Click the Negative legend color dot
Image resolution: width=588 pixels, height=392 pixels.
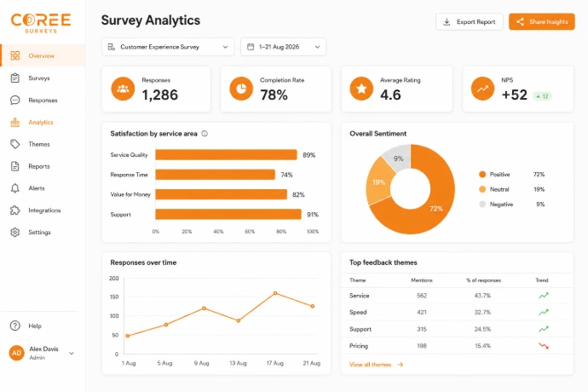coord(482,205)
